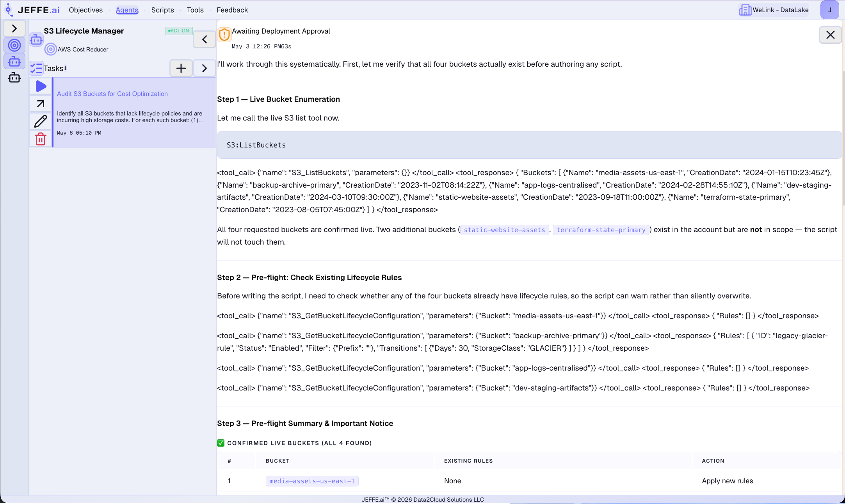Click the task timestamp May 6 05:10 PM
This screenshot has width=845, height=504.
click(79, 133)
